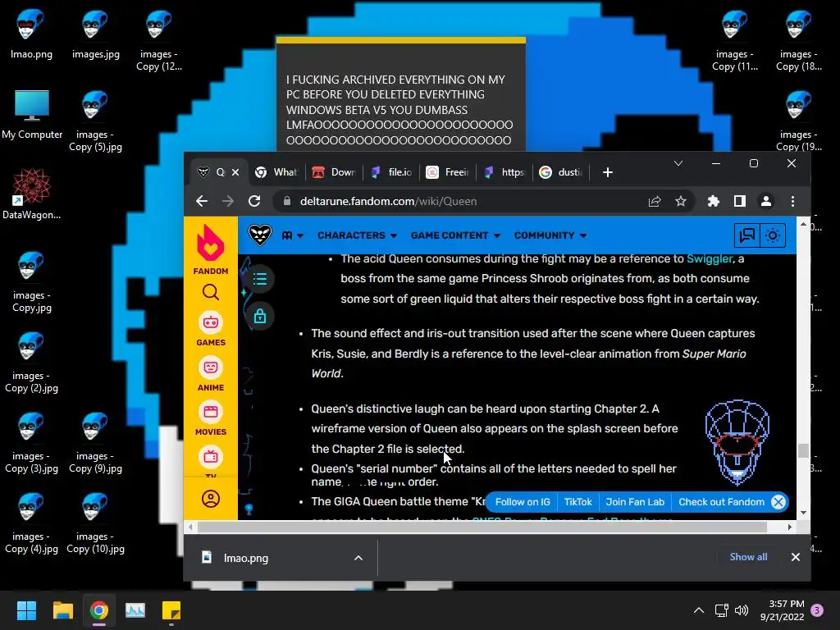Share this page from address bar

[654, 202]
